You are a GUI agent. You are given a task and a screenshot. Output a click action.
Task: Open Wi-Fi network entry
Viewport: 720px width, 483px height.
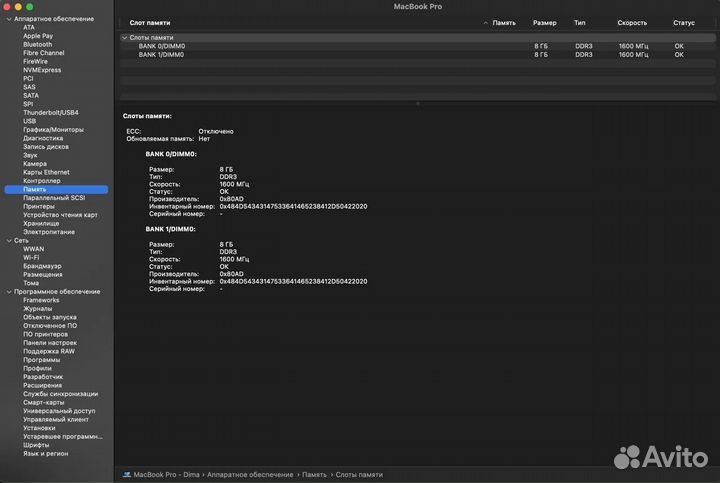pyautogui.click(x=31, y=258)
